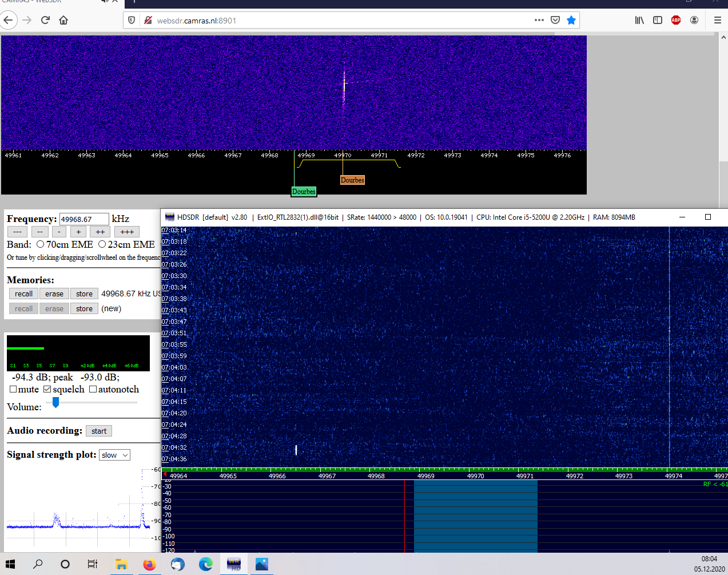This screenshot has width=728, height=575.
Task: Open the Firefox hamburger menu
Action: tap(718, 20)
